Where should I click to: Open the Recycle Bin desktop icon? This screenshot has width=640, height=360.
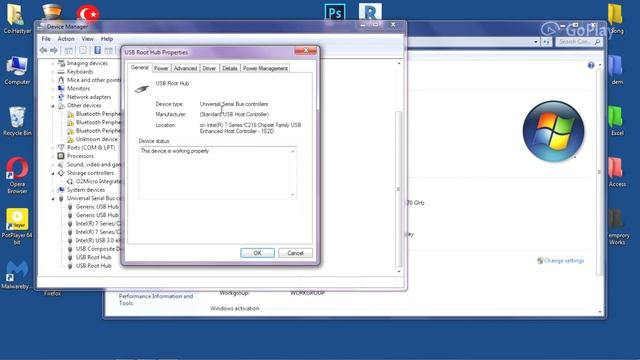[x=17, y=121]
